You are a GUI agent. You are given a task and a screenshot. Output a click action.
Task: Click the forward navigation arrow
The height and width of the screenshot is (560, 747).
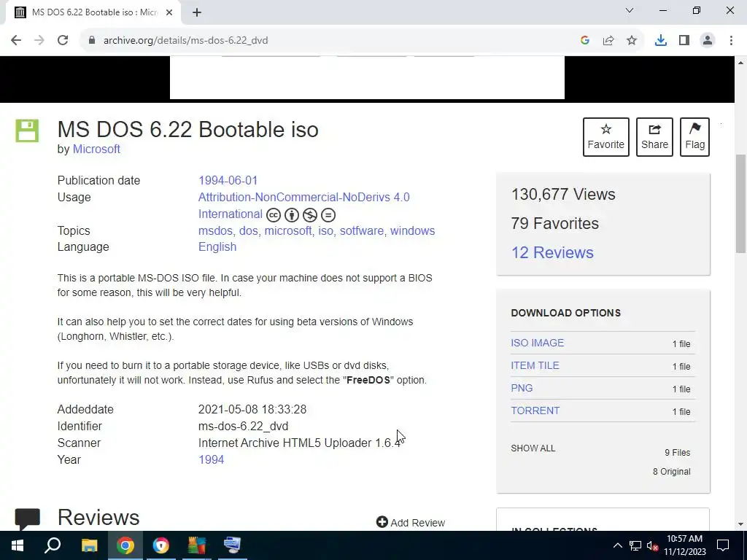tap(39, 40)
